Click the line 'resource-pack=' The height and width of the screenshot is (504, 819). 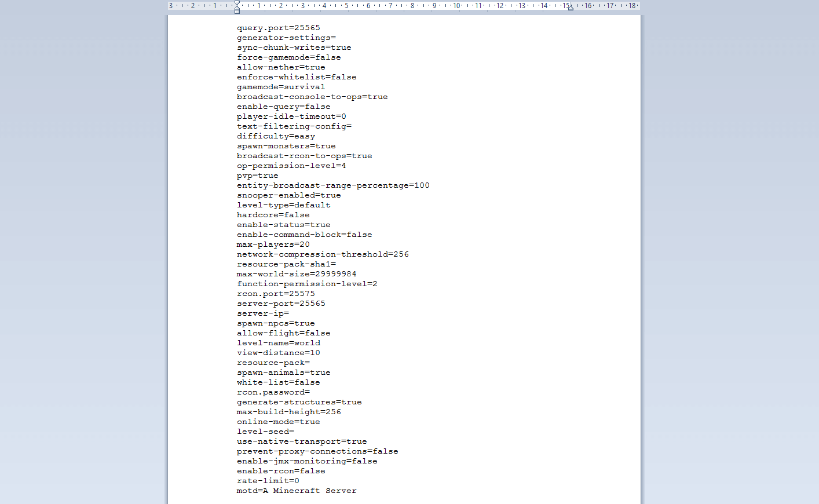pyautogui.click(x=273, y=363)
